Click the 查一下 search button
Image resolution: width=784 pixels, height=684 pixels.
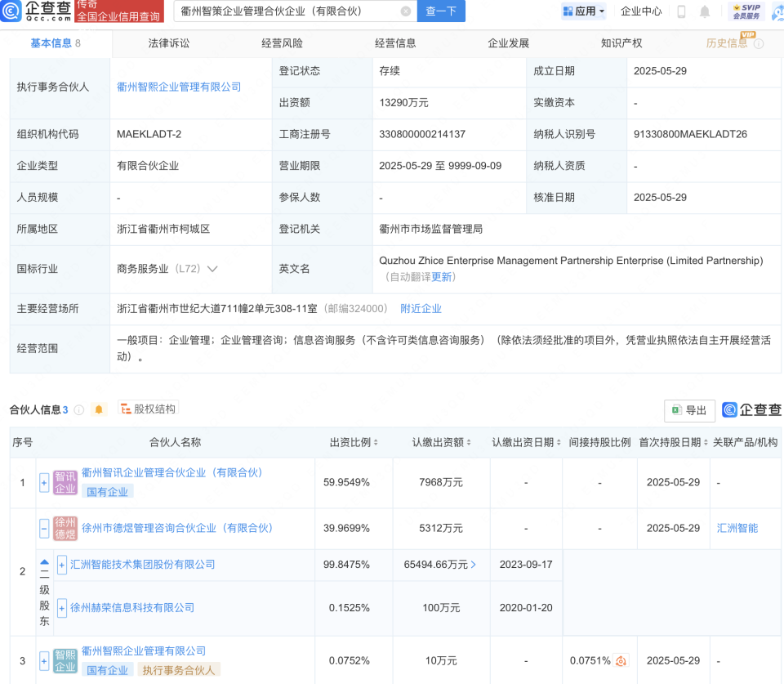point(441,11)
